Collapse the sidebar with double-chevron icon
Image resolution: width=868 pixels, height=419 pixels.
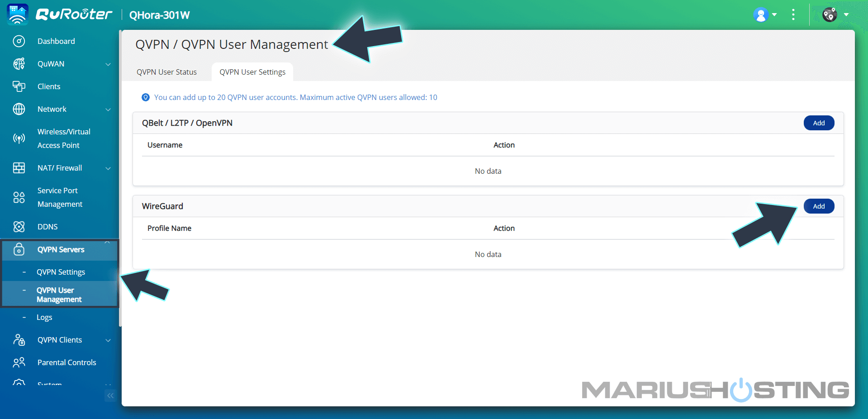[x=110, y=395]
